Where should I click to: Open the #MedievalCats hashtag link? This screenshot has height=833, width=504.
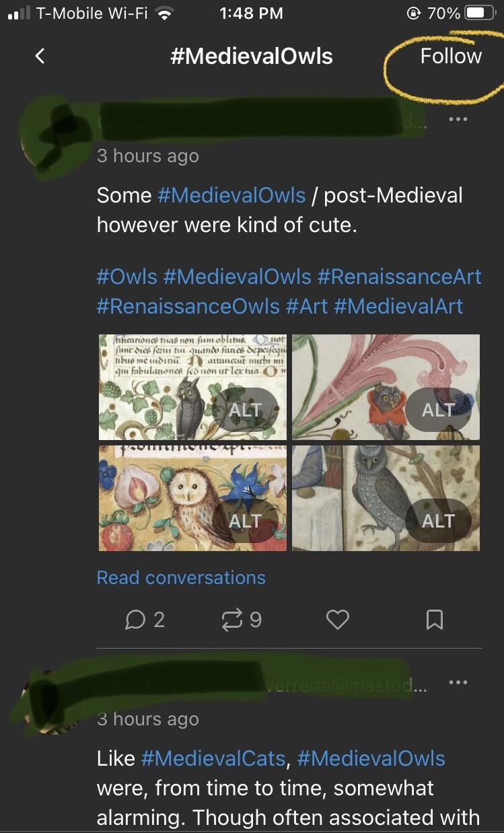coord(213,758)
